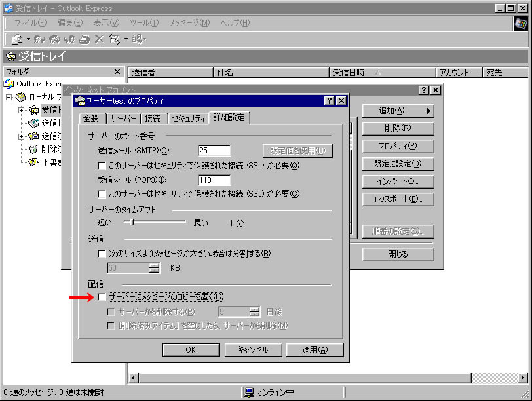This screenshot has height=401, width=532.
Task: Click エクスポート(E)... button
Action: pyautogui.click(x=398, y=199)
